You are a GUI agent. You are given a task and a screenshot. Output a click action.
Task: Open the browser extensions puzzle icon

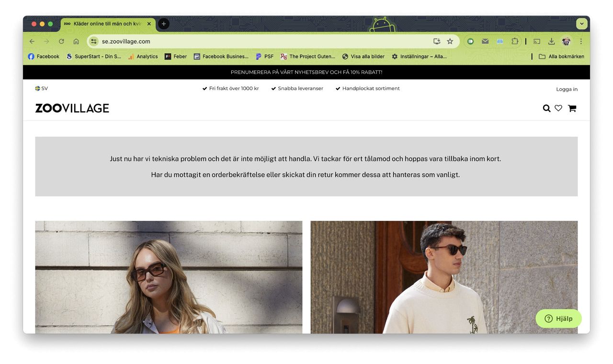pos(515,41)
